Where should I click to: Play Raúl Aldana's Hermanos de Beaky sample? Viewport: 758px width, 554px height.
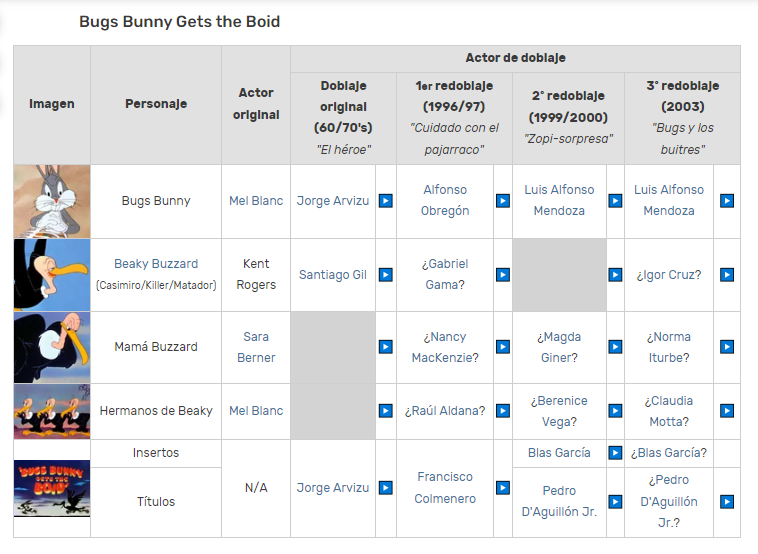point(503,411)
